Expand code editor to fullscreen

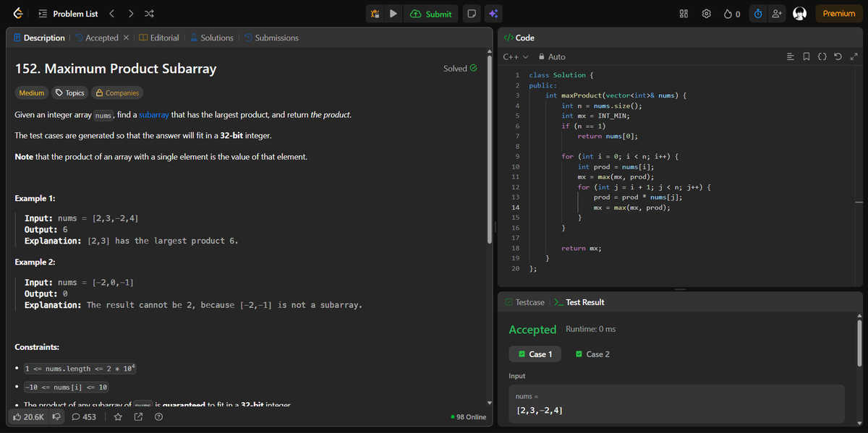854,56
